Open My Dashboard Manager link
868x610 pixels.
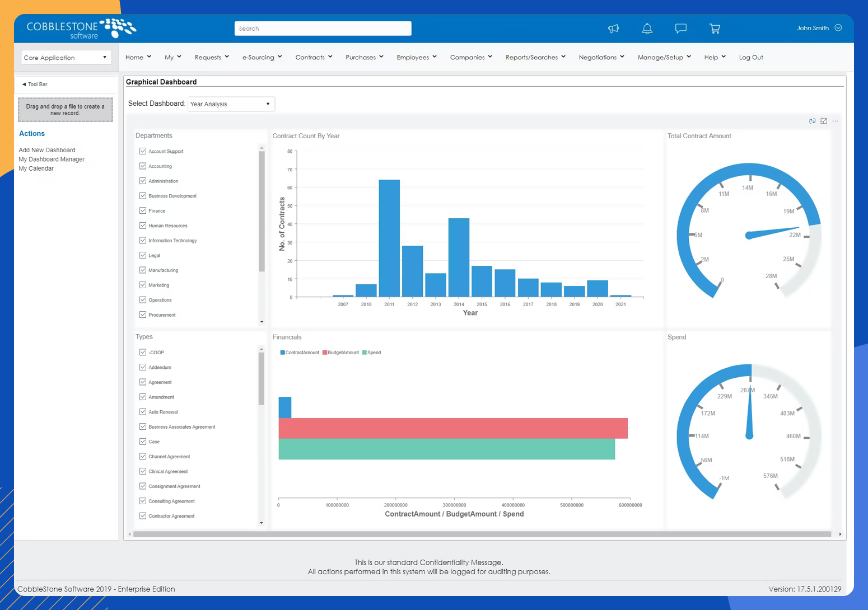tap(52, 159)
